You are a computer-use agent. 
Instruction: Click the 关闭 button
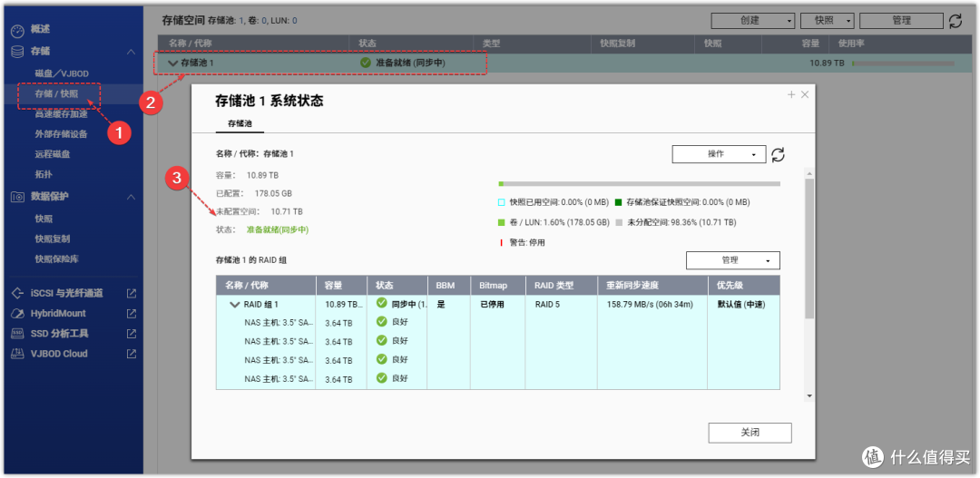pyautogui.click(x=750, y=433)
